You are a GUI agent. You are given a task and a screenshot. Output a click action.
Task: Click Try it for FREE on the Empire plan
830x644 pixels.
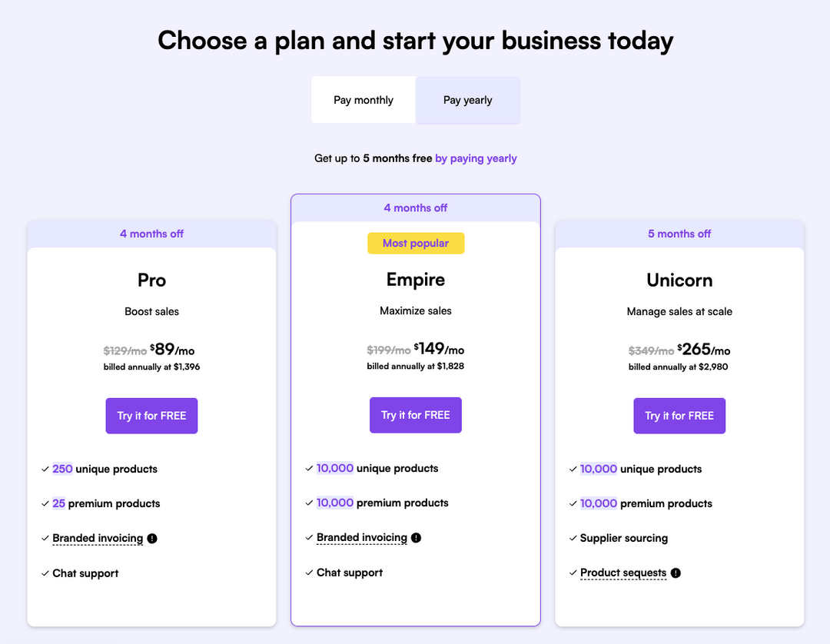[x=416, y=414]
